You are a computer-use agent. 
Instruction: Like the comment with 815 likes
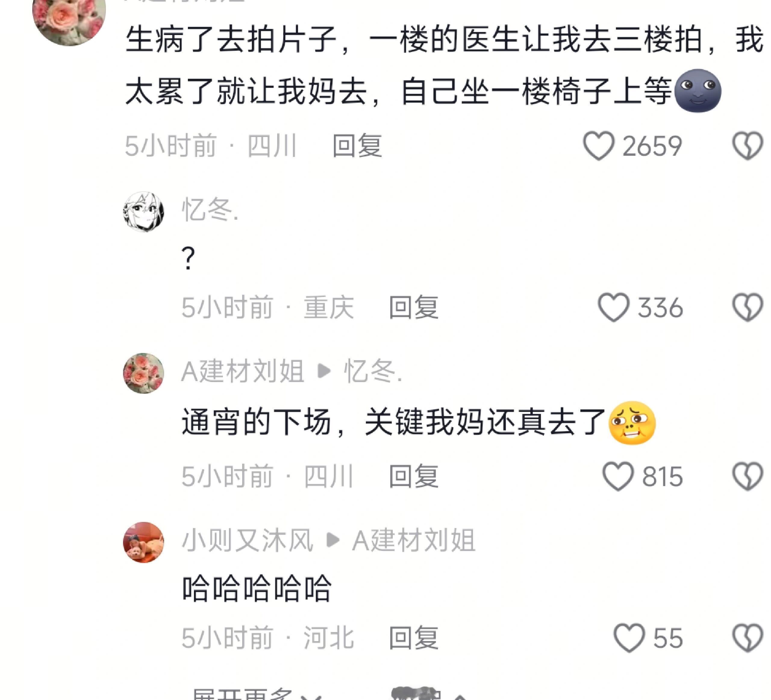coord(618,476)
